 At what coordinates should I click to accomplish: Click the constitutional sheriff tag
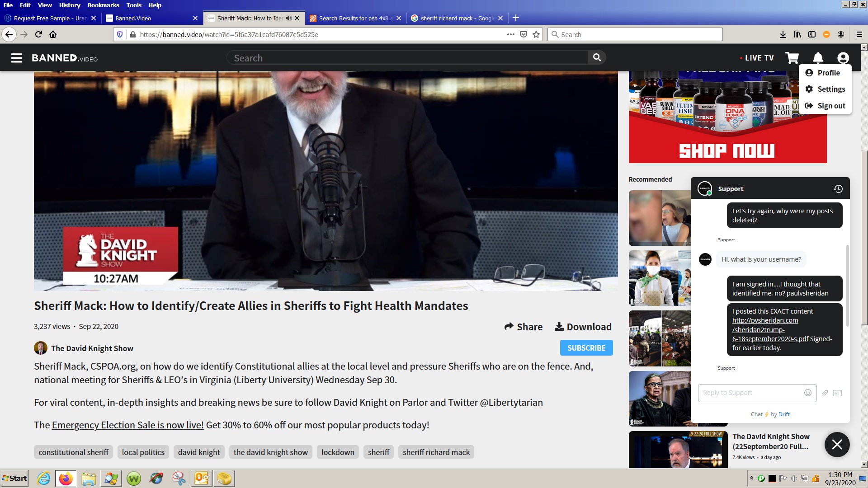click(x=73, y=452)
